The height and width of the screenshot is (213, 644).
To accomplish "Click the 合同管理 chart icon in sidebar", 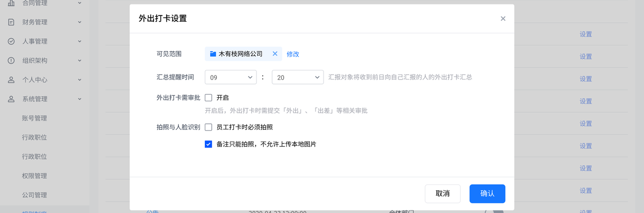I will pyautogui.click(x=11, y=4).
